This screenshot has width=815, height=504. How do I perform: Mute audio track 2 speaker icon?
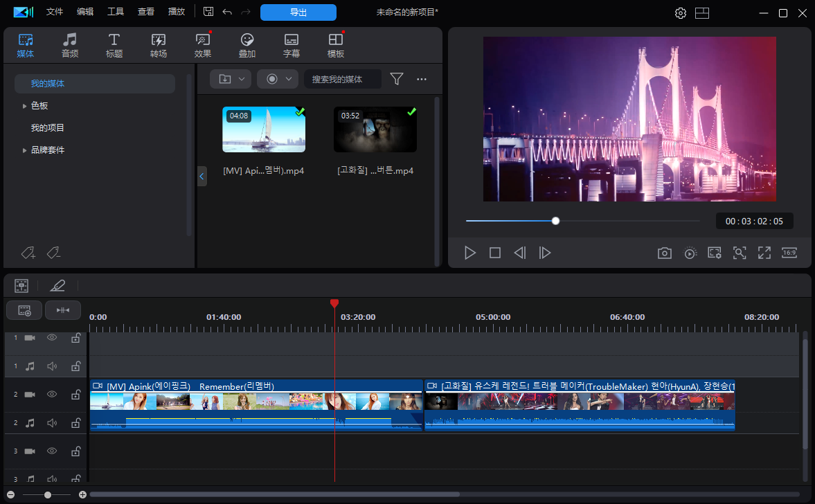point(52,422)
